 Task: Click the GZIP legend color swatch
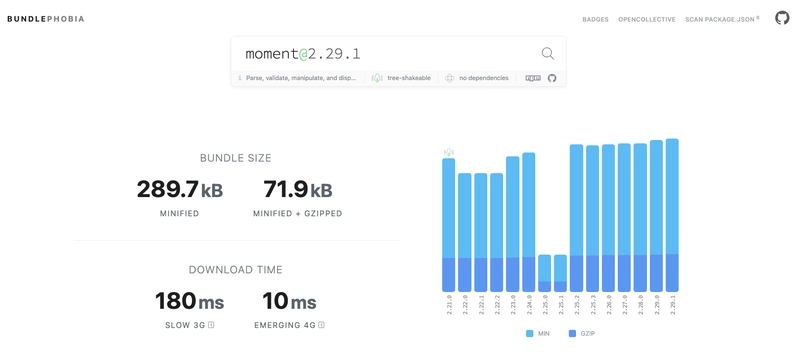click(x=572, y=333)
